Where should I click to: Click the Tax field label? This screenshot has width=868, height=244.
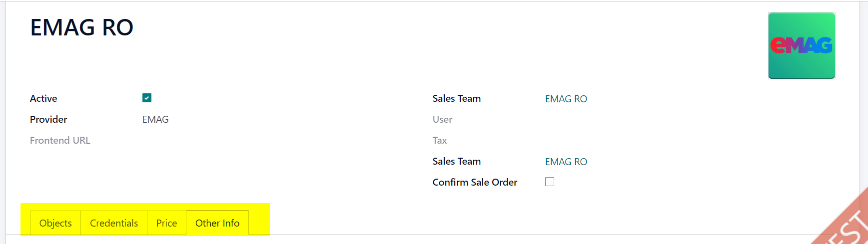(x=440, y=140)
